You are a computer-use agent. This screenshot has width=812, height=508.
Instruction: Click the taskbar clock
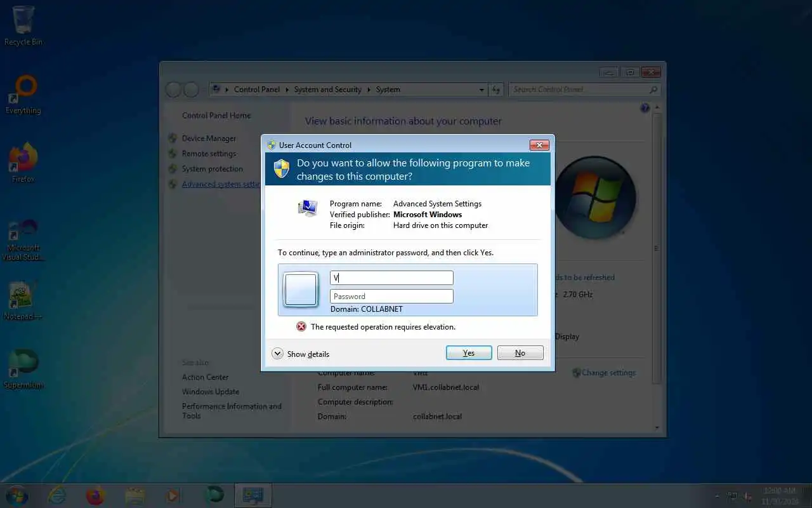point(779,496)
